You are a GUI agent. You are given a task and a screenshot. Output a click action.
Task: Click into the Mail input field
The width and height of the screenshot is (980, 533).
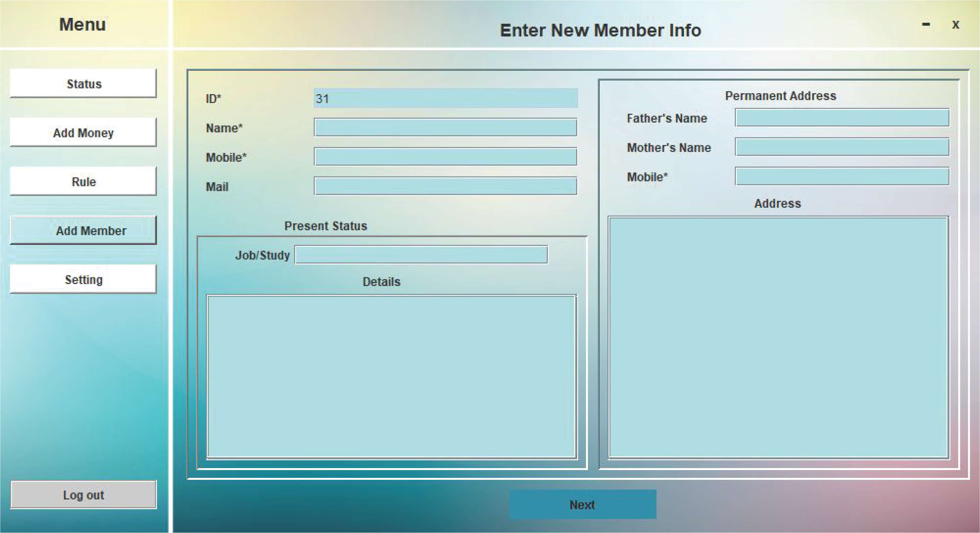tap(445, 186)
